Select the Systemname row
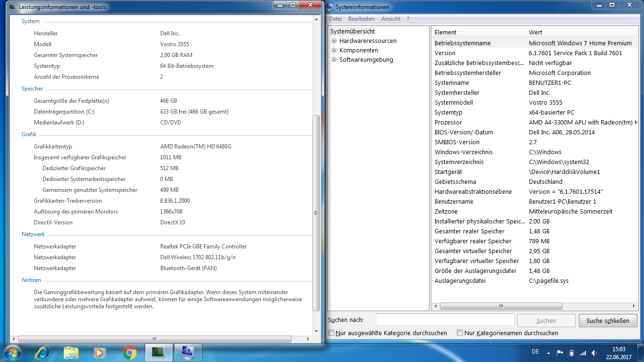Screen dimensions: 644x362 (535, 82)
